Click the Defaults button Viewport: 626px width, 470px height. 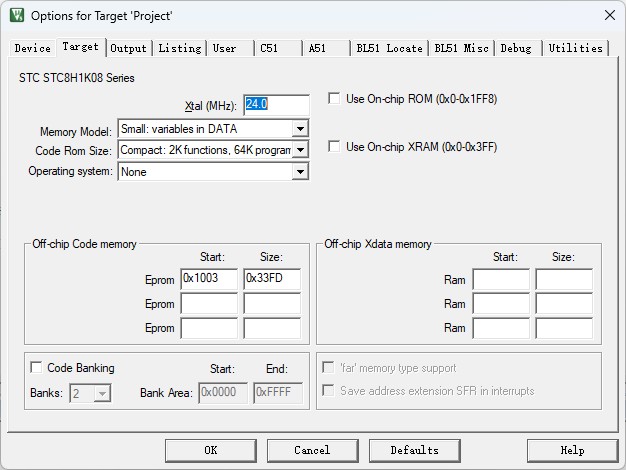pyautogui.click(x=414, y=450)
